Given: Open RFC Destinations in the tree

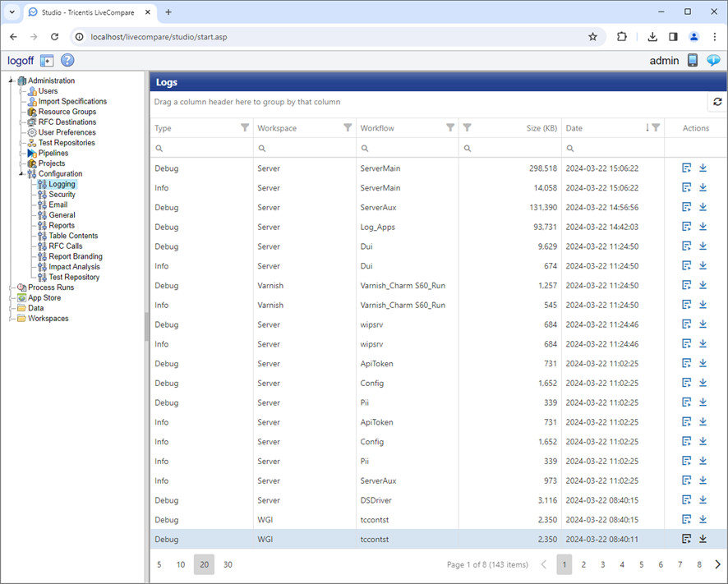Looking at the screenshot, I should 67,122.
